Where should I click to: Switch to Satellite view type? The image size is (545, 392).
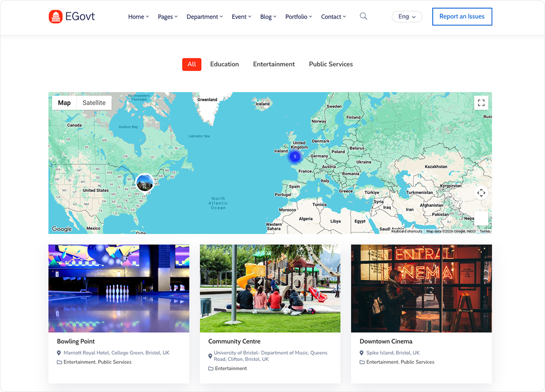tap(94, 103)
